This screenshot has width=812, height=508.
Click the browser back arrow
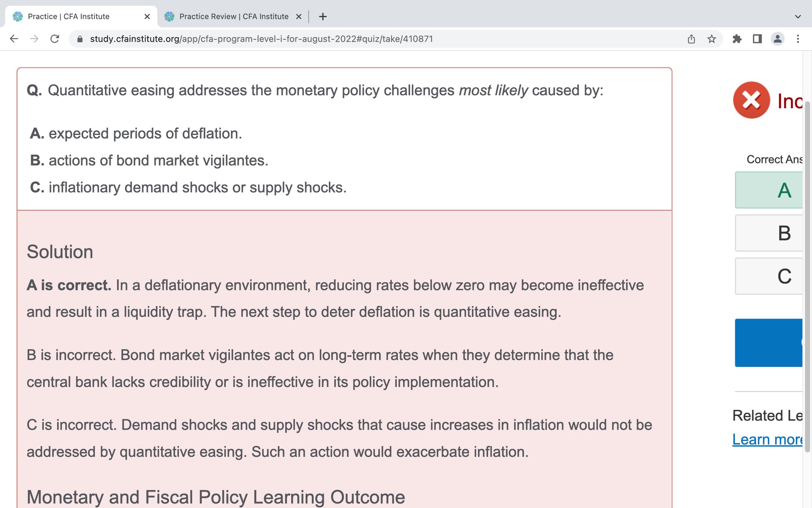click(14, 39)
